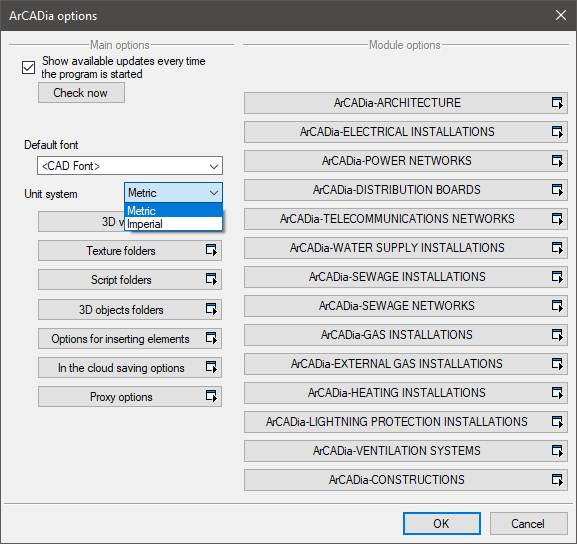Screen dimensions: 577x544
Task: Confirm settings with OK
Action: [442, 523]
